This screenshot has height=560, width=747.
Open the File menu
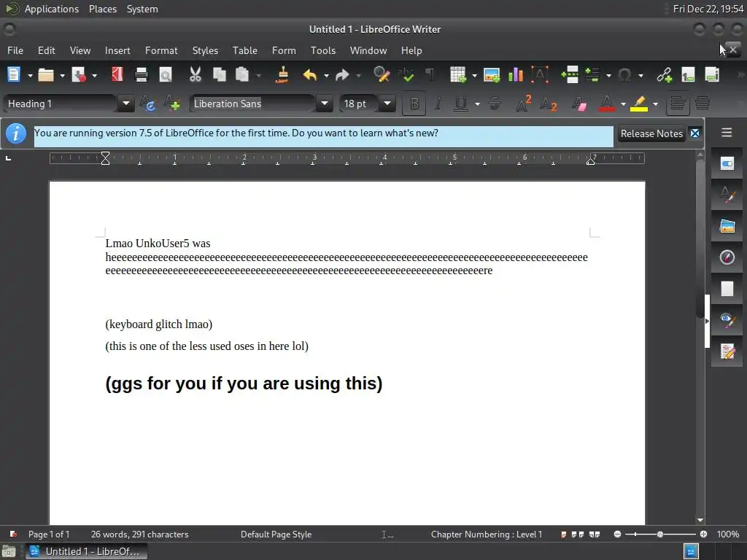tap(15, 50)
